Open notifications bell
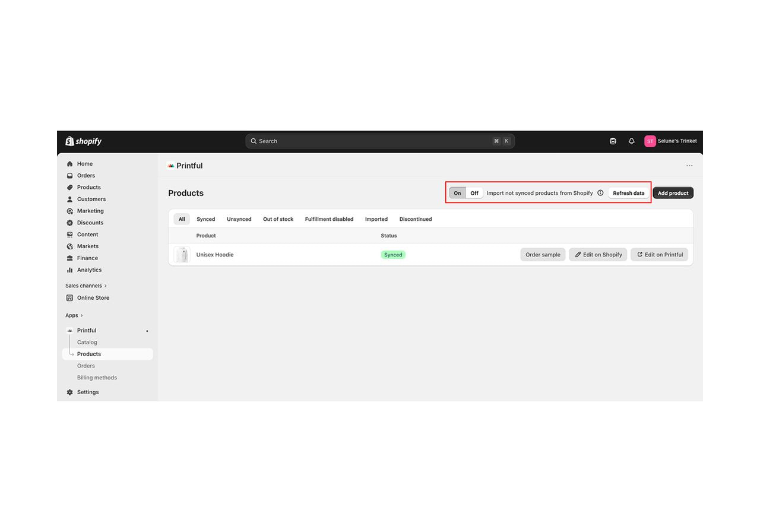Screen dimensions: 760x532 631,141
